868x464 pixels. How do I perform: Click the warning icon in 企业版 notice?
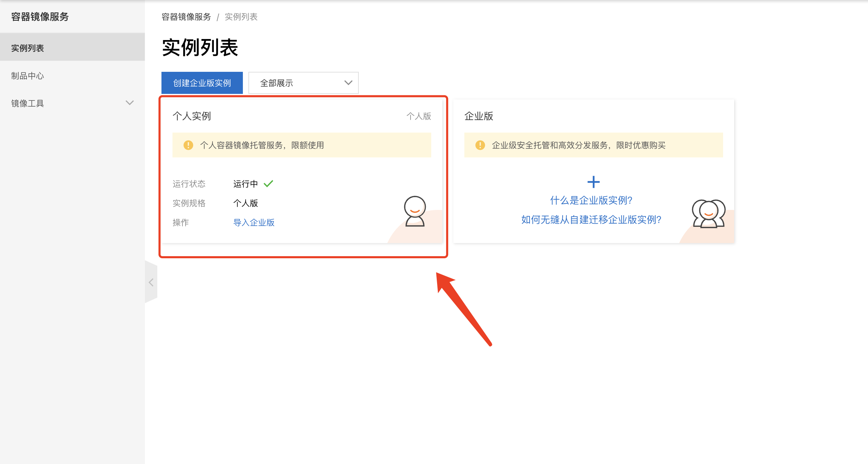(x=480, y=145)
